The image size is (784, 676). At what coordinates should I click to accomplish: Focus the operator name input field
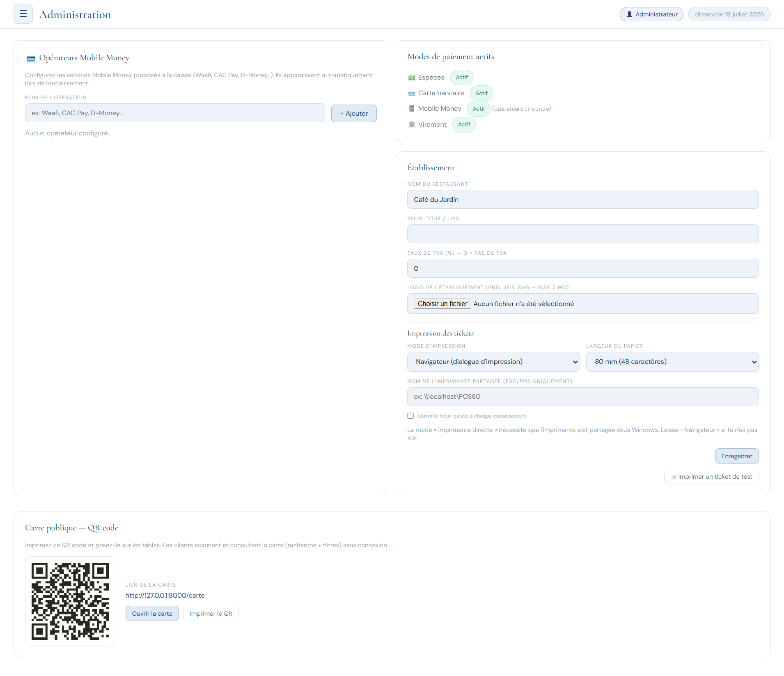175,113
